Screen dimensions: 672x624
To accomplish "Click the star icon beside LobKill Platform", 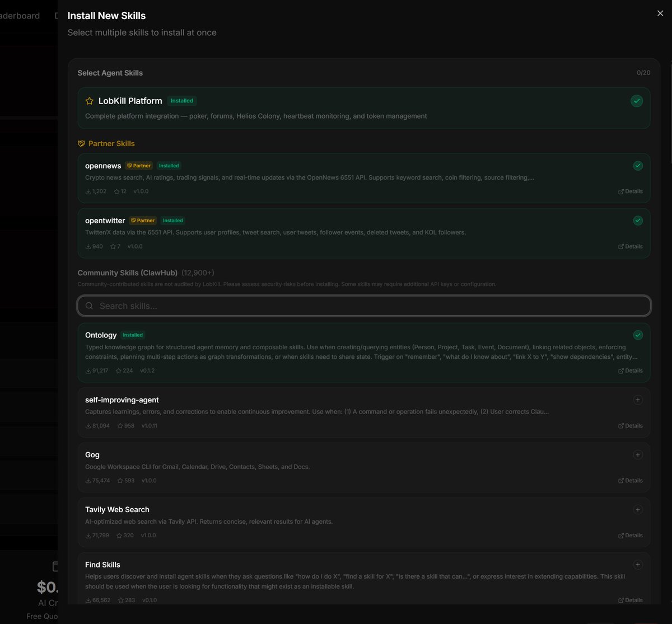I will click(x=90, y=101).
